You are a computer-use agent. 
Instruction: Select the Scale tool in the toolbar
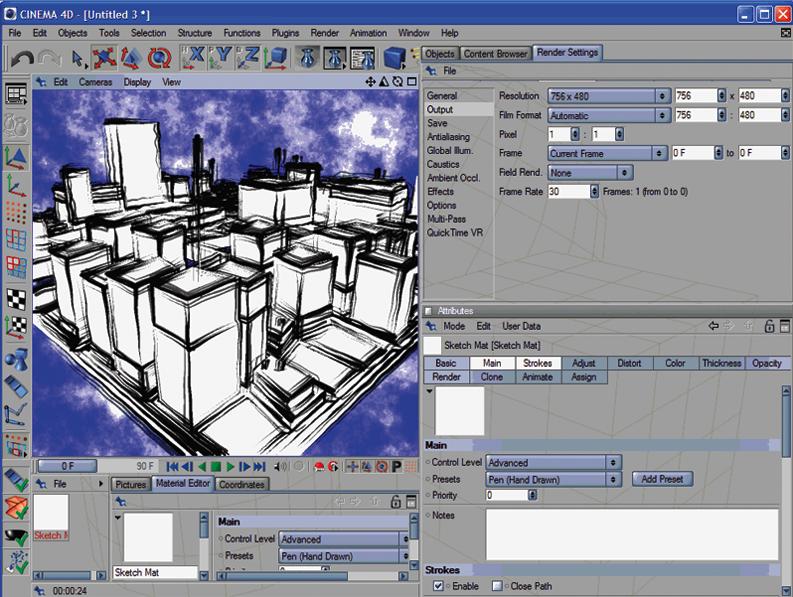130,58
